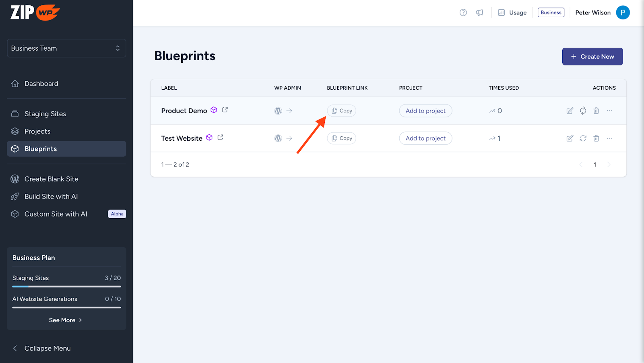644x363 pixels.
Task: Edit the Product Demo blueprint
Action: click(570, 111)
